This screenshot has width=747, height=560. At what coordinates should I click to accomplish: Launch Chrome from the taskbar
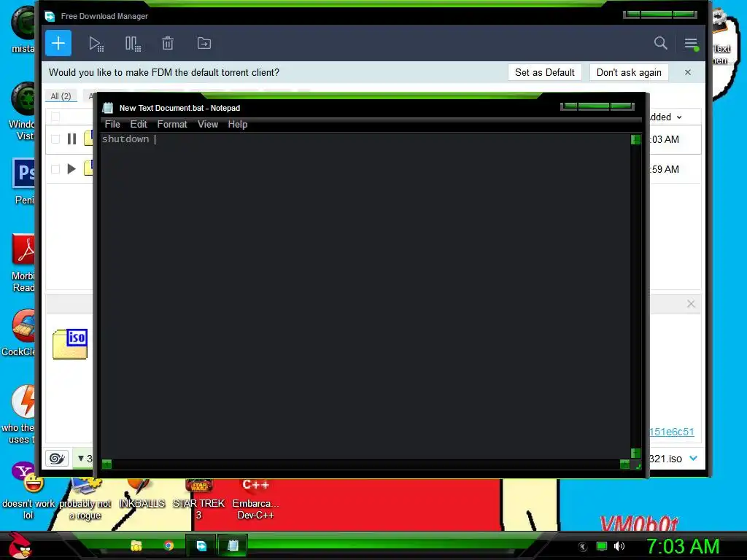coord(169,545)
